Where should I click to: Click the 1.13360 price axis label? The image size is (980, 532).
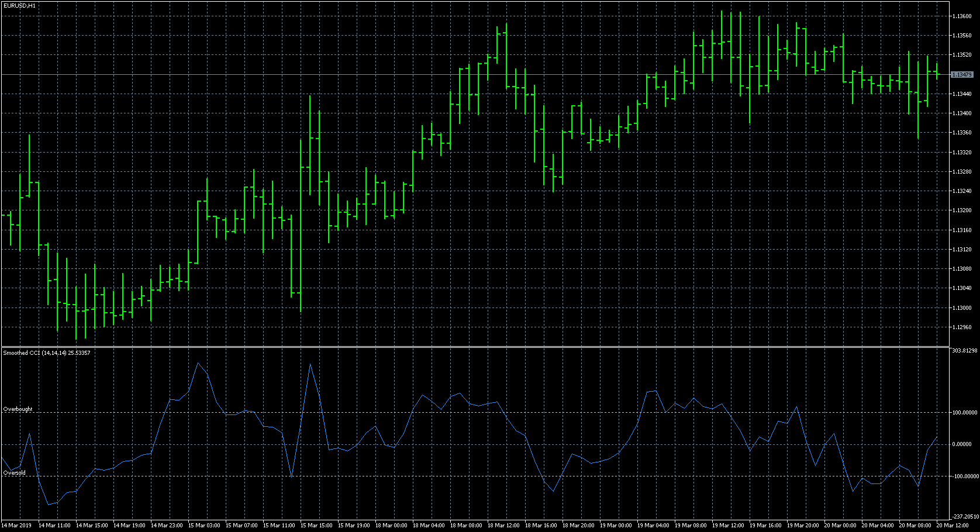click(962, 133)
